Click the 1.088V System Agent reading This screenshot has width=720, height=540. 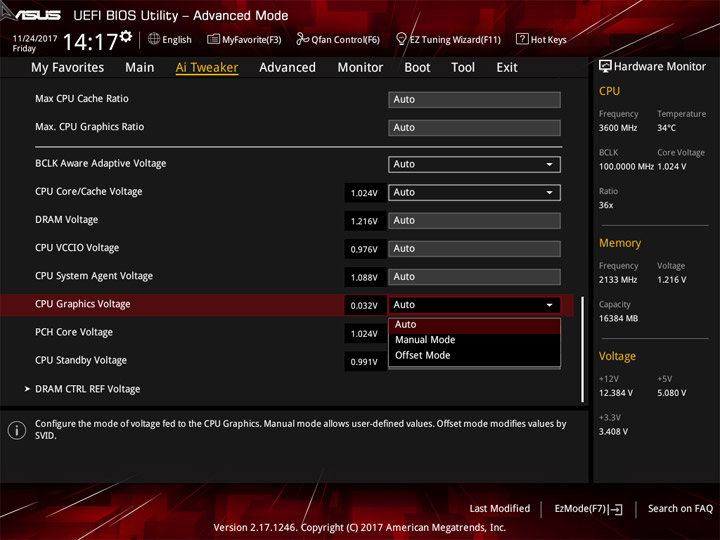click(x=365, y=278)
